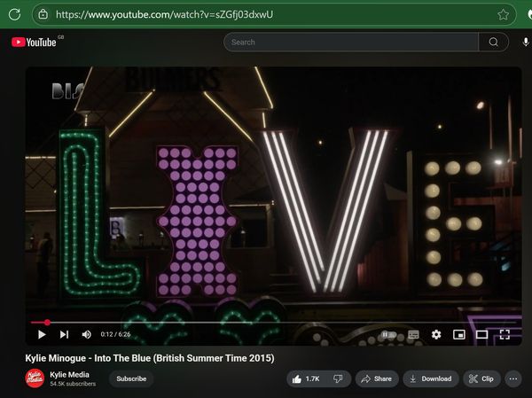
Task: Mute the video with the speaker icon
Action: pos(87,334)
